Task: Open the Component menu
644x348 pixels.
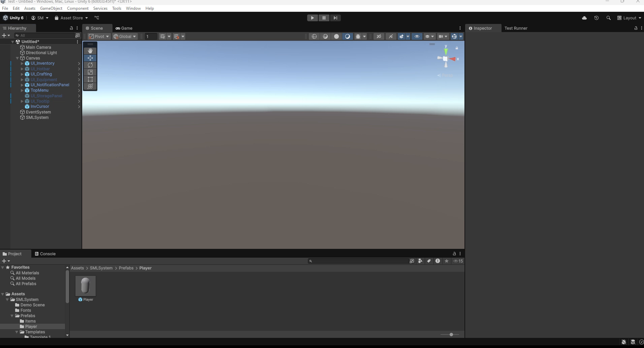Action: tap(78, 8)
